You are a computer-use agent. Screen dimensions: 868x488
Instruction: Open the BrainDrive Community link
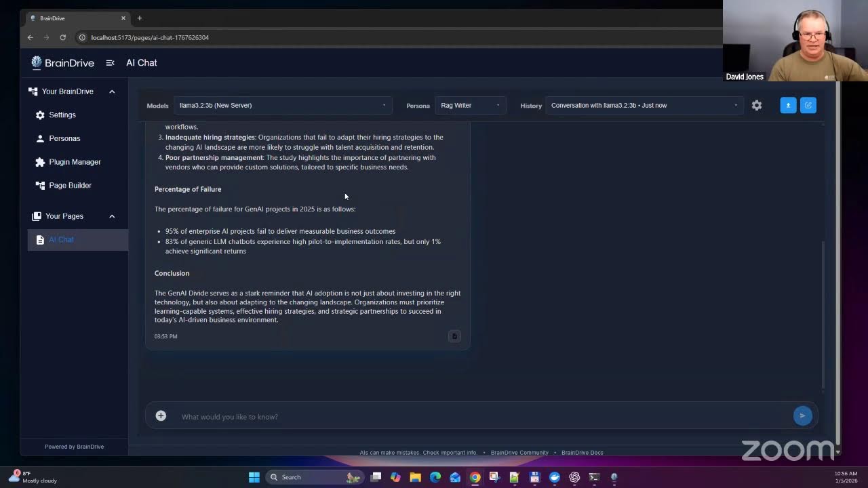click(519, 453)
